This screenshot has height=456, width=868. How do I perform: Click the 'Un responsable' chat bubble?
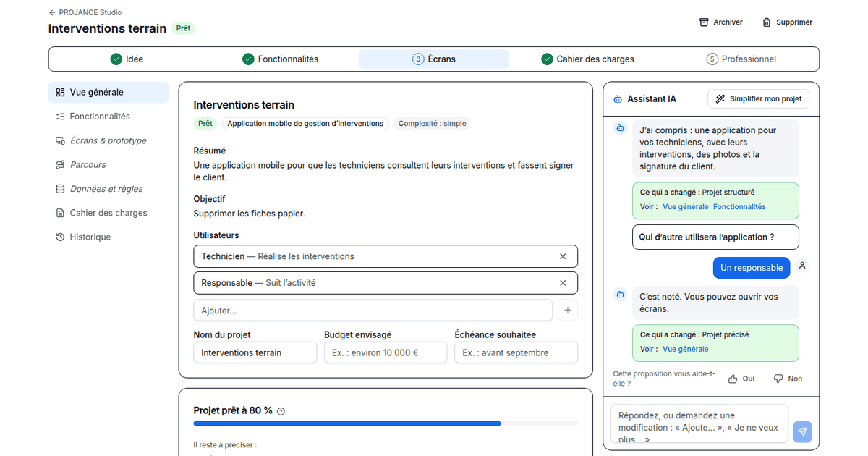click(752, 268)
